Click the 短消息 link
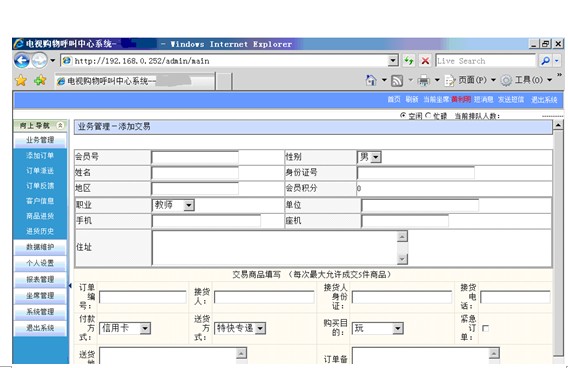 coord(484,99)
